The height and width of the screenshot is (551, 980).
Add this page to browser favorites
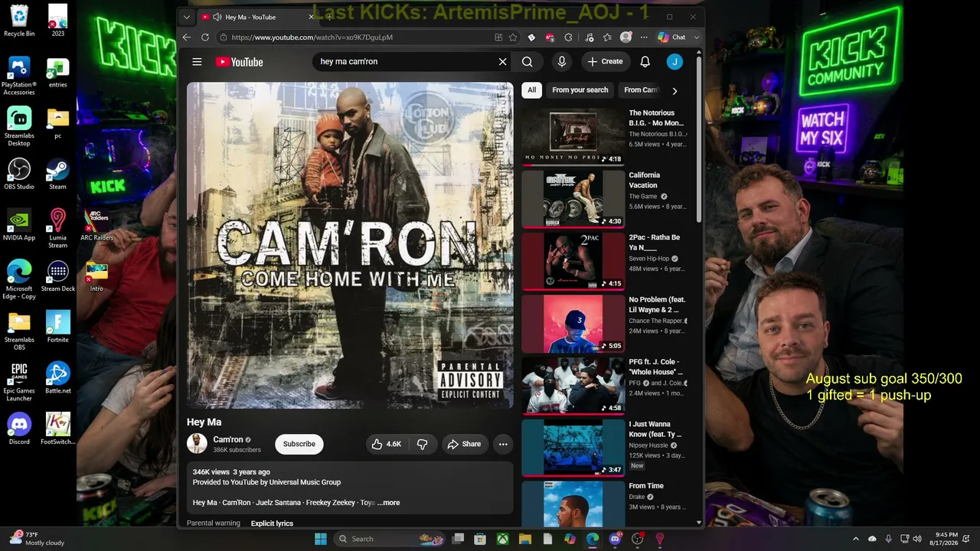[x=513, y=37]
